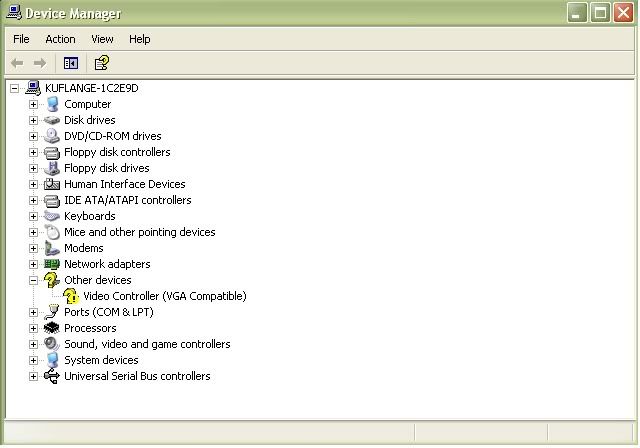Select the 'Video Controller (VGA Compatible)' entry

[165, 296]
